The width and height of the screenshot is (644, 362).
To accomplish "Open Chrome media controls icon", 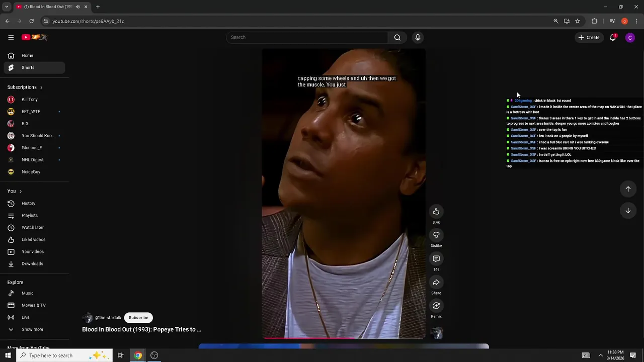I will click(612, 21).
